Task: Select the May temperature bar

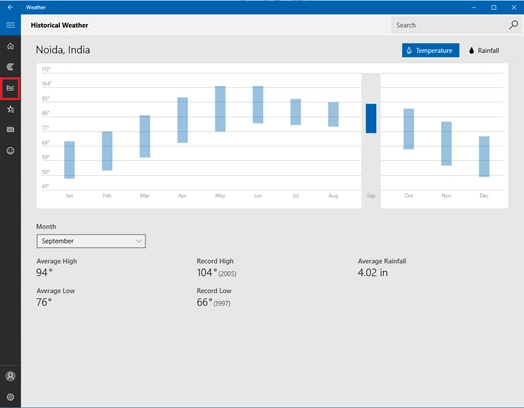Action: point(220,109)
